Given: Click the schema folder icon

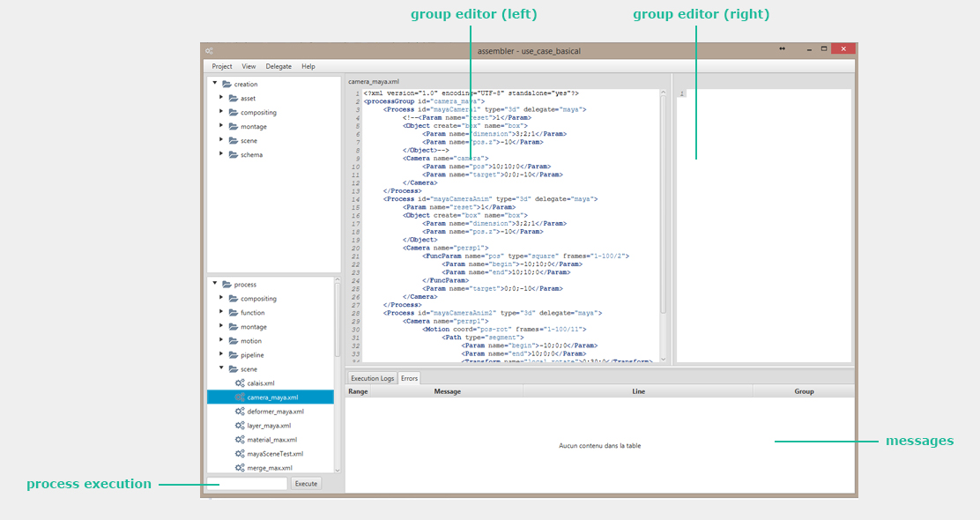Looking at the screenshot, I should (234, 155).
